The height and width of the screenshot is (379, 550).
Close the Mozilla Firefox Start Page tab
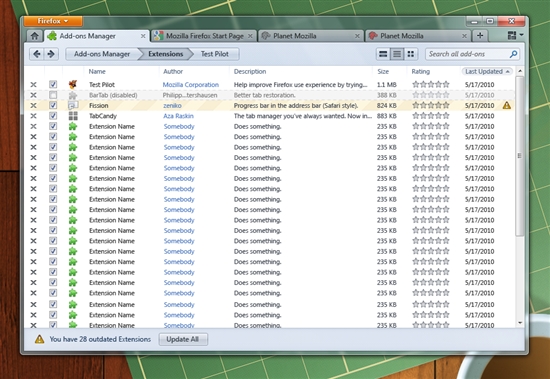[x=250, y=36]
